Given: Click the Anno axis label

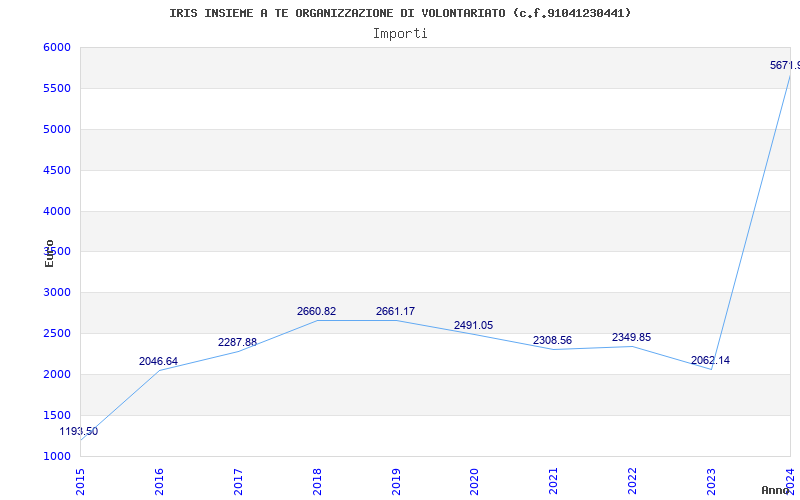Looking at the screenshot, I should [x=775, y=490].
